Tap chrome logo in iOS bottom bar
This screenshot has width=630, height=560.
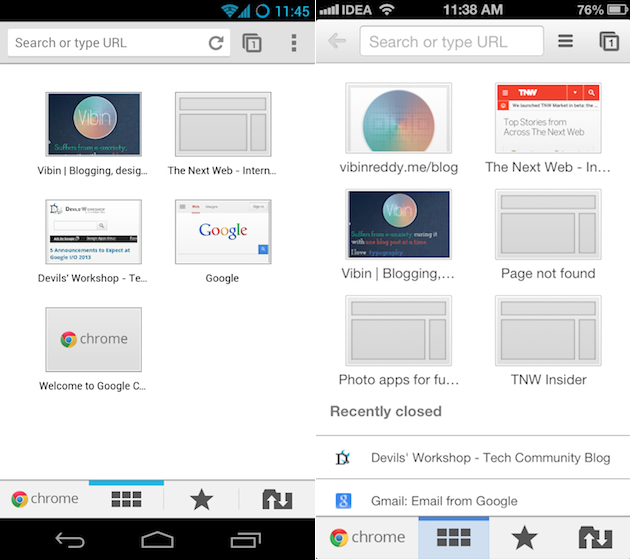pyautogui.click(x=367, y=538)
